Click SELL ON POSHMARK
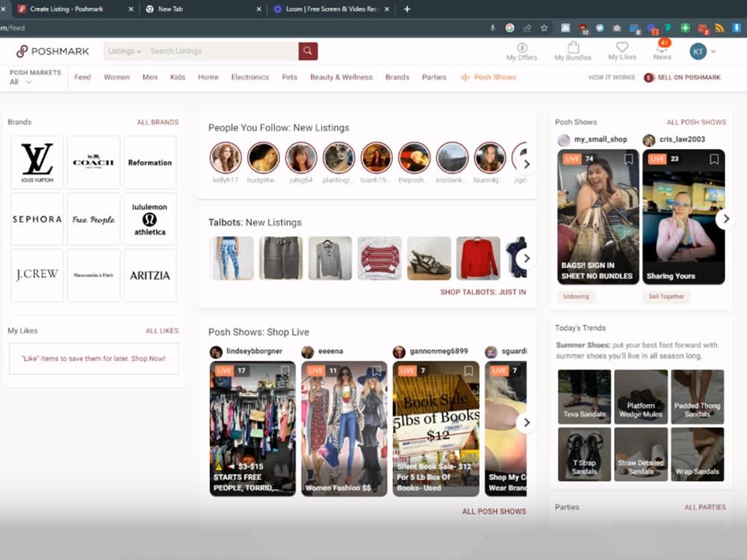 click(x=682, y=77)
